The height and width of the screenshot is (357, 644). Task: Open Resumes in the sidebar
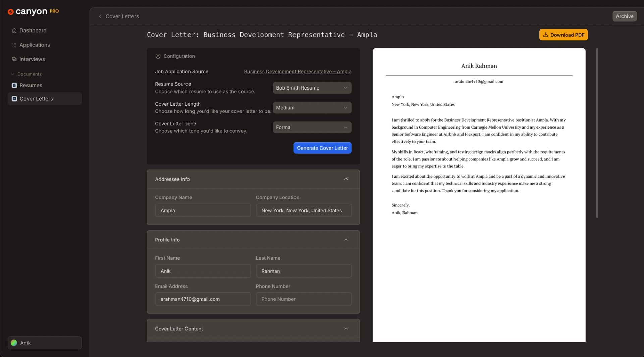point(45,85)
